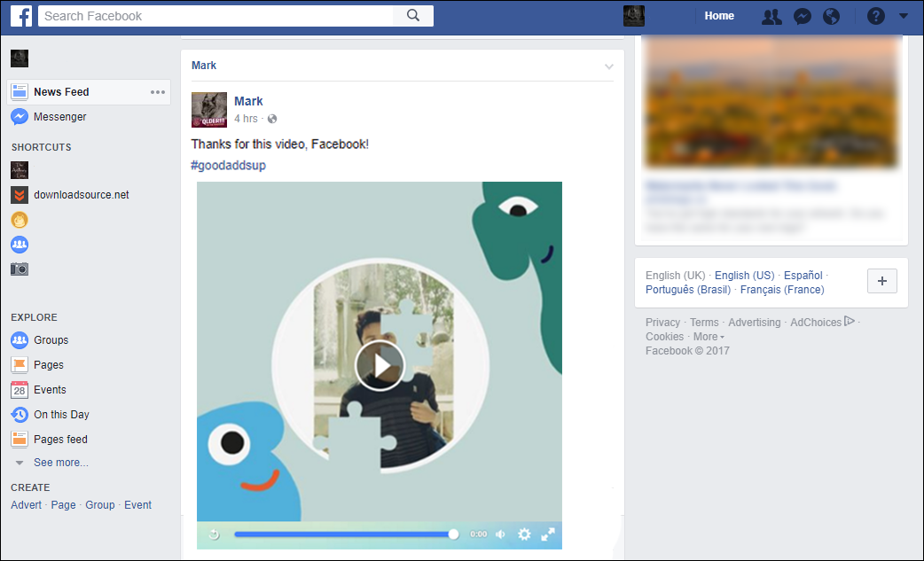Expand the account dropdown arrow in top bar
Screen dimensions: 924x561
point(904,17)
